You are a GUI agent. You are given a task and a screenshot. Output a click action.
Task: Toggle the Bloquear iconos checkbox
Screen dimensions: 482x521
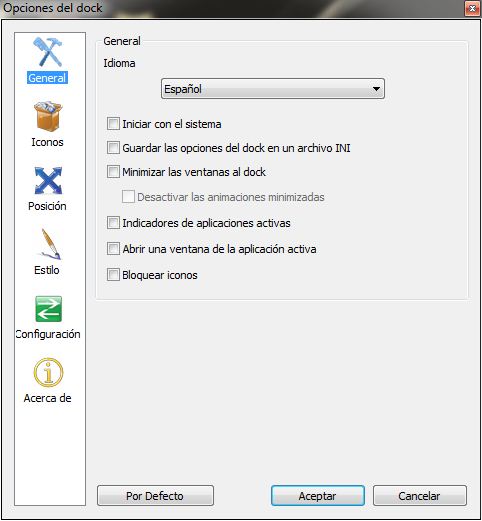coord(113,275)
